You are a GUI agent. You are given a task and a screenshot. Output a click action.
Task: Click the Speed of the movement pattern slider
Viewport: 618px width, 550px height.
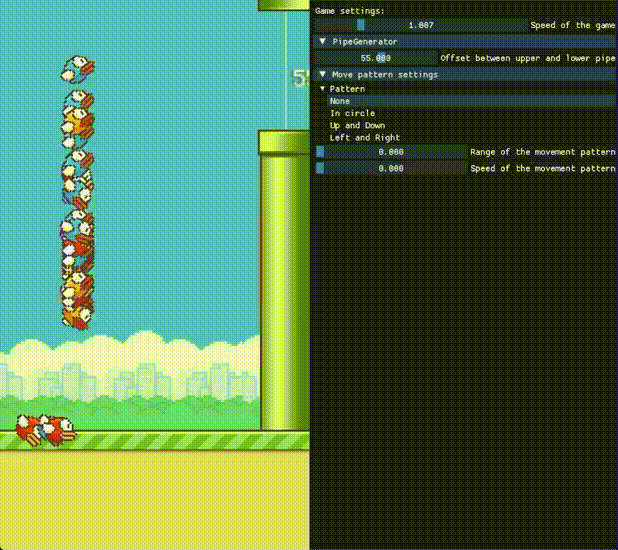[391, 168]
